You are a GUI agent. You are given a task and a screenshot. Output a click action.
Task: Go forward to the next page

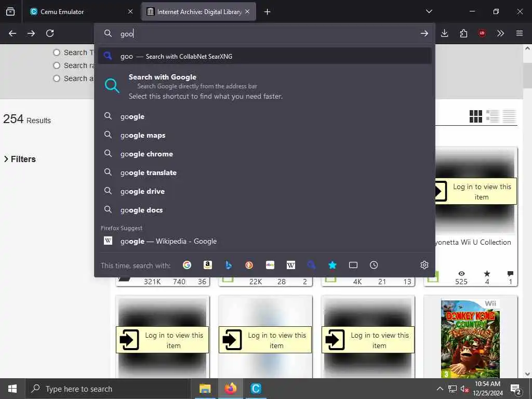(31, 33)
